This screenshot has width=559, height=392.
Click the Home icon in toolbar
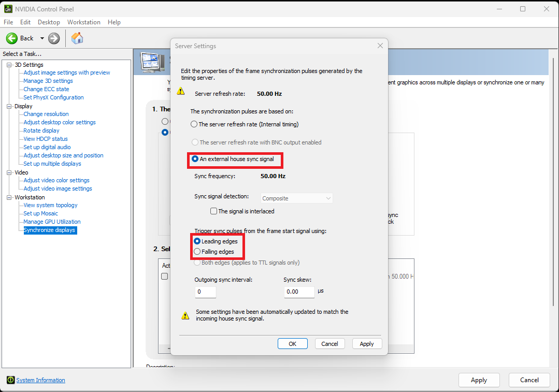[77, 38]
